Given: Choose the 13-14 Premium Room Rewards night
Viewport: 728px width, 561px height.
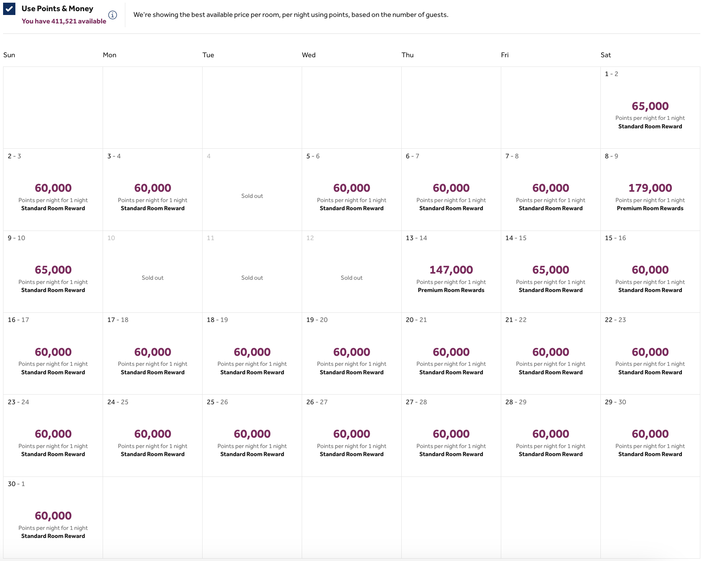Looking at the screenshot, I should tap(451, 272).
